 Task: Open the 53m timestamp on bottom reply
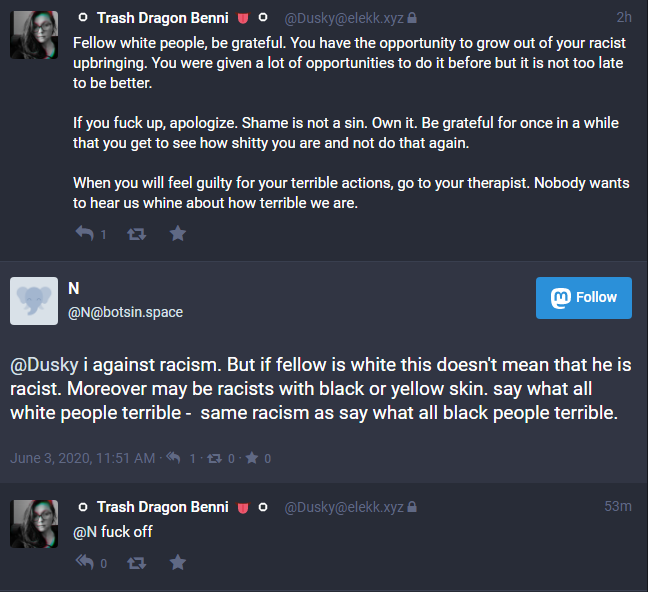coord(617,507)
